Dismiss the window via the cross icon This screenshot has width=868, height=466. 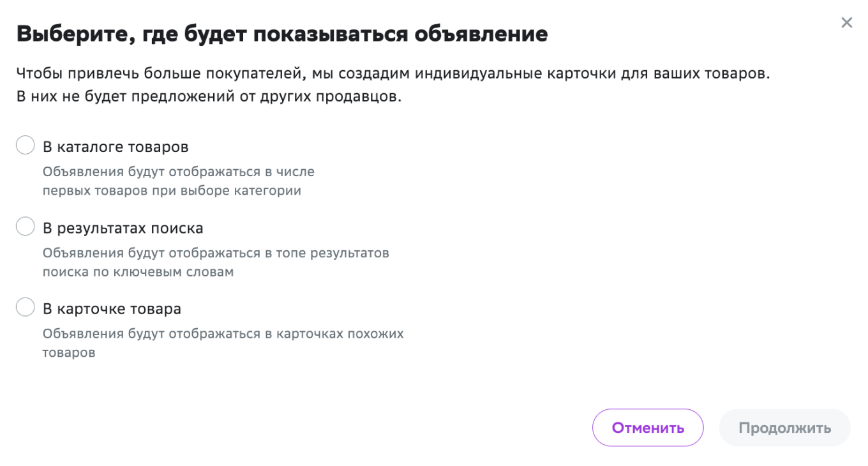point(847,22)
